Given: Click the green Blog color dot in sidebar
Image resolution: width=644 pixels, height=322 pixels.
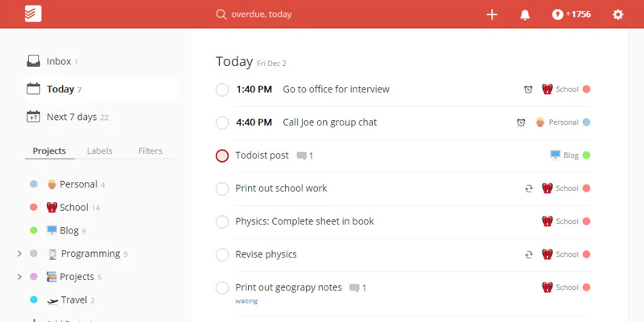Looking at the screenshot, I should [34, 230].
